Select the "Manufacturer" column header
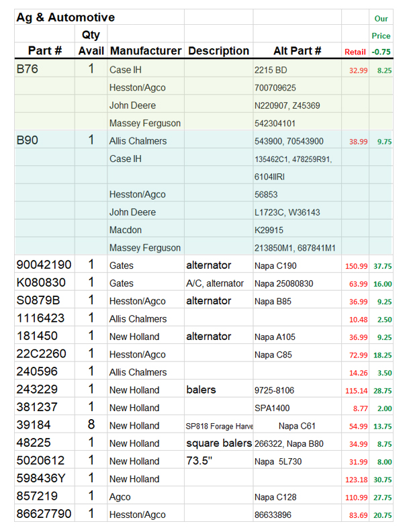The height and width of the screenshot is (532, 411). click(x=146, y=51)
